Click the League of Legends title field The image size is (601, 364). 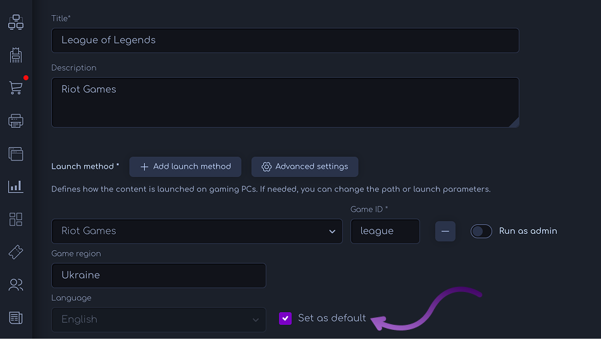coord(285,40)
